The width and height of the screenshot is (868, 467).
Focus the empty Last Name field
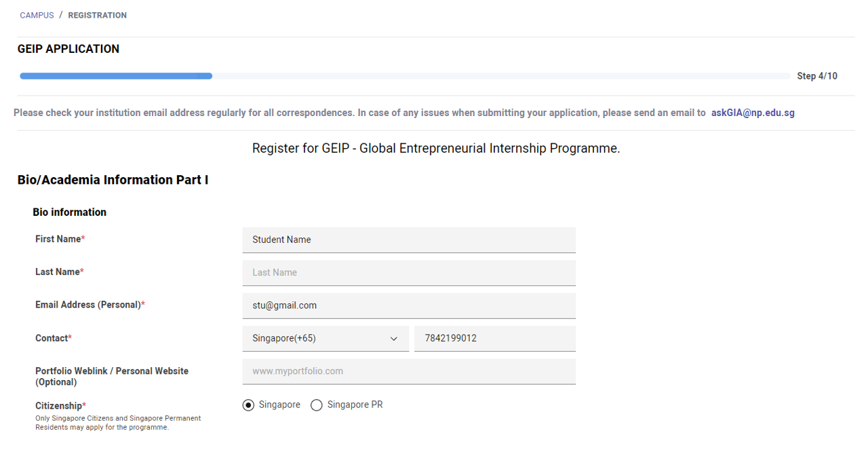(x=409, y=272)
